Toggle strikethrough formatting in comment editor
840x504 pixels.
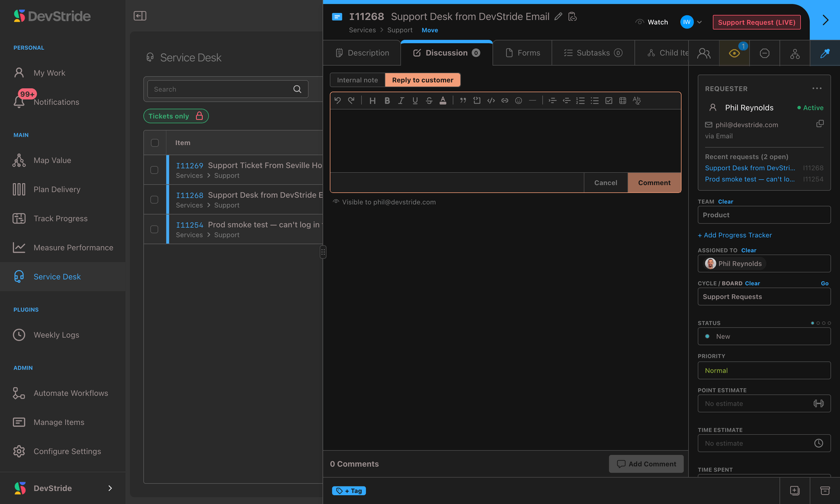click(x=429, y=101)
